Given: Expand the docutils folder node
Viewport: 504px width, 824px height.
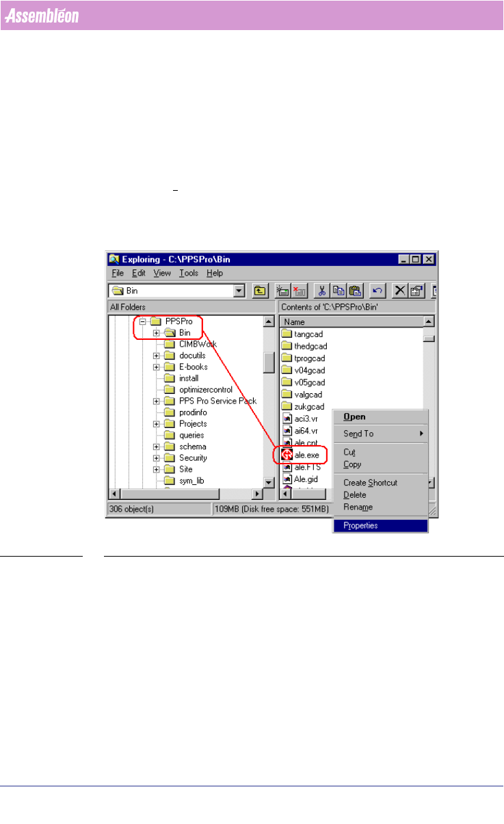Looking at the screenshot, I should pos(156,356).
